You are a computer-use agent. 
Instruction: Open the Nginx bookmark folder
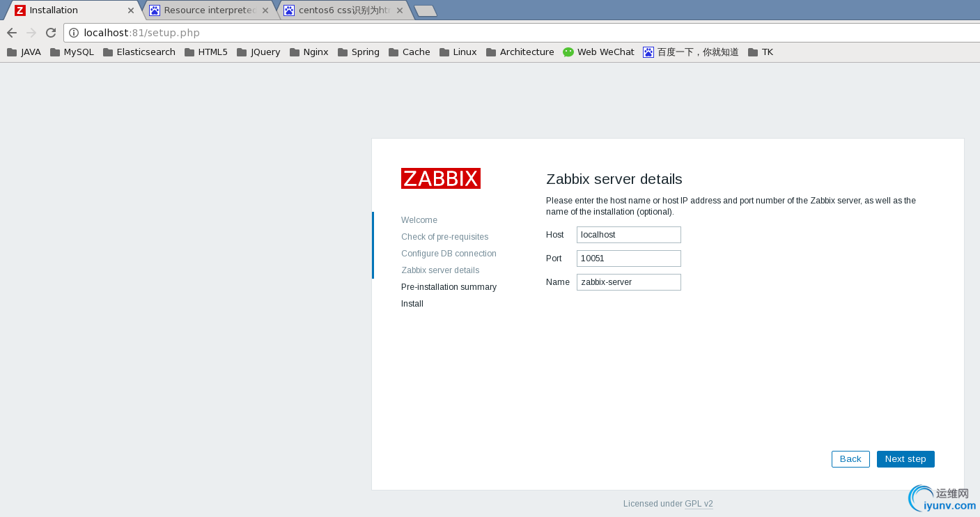point(309,52)
